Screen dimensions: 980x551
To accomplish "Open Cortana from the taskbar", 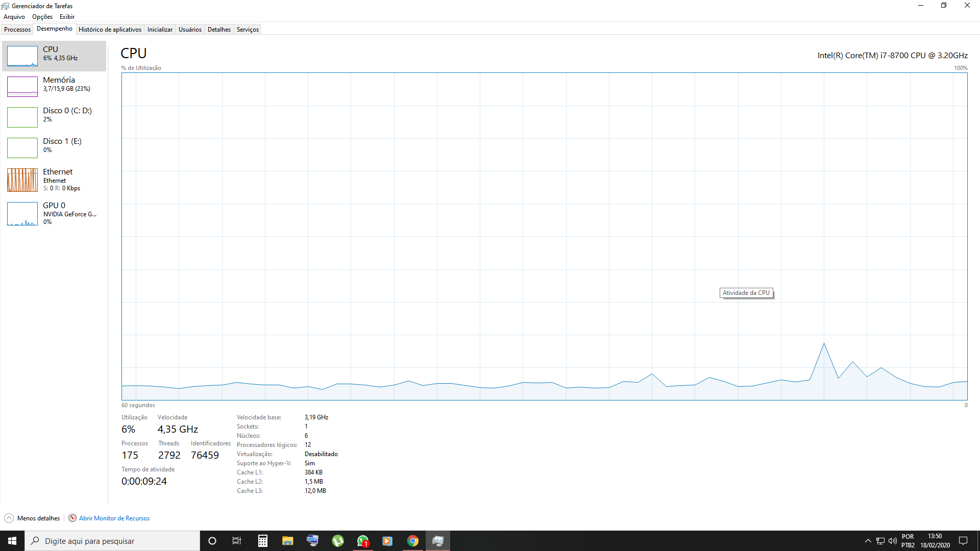I will coord(212,541).
